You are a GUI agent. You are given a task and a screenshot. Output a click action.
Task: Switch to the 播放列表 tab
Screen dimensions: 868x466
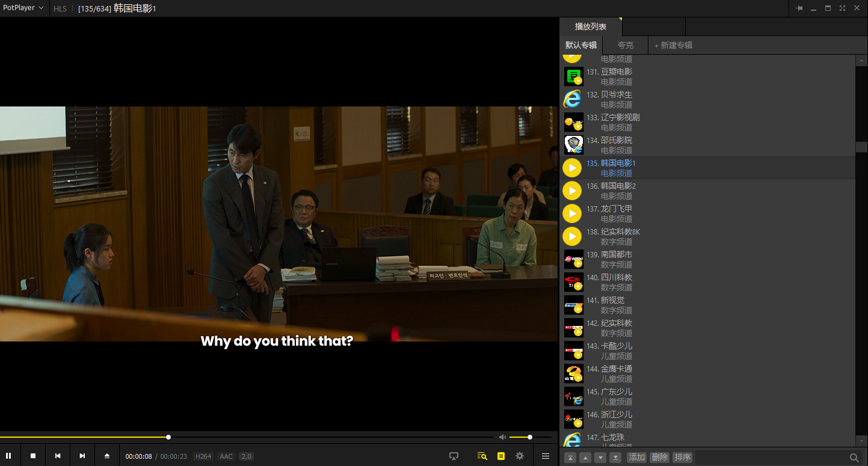(x=591, y=26)
